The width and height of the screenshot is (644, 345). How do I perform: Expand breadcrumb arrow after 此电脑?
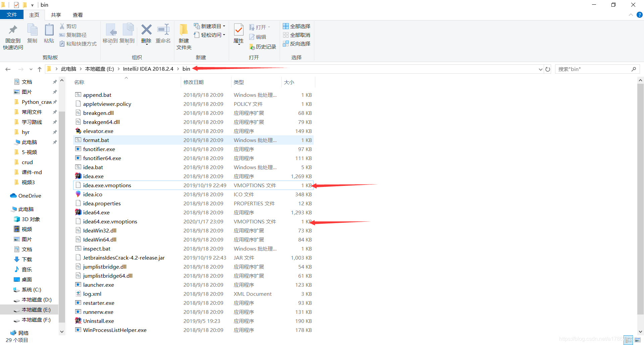click(x=81, y=69)
